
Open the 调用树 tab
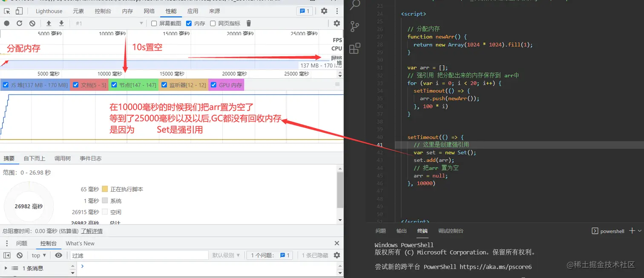(62, 158)
